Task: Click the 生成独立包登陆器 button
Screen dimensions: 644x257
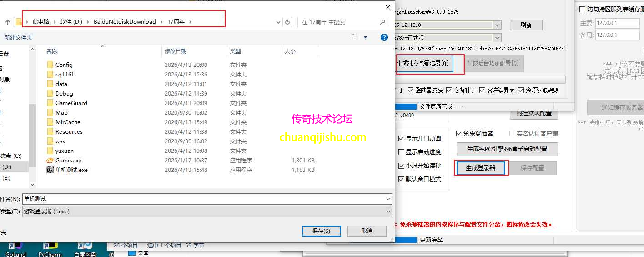Action: pos(425,63)
